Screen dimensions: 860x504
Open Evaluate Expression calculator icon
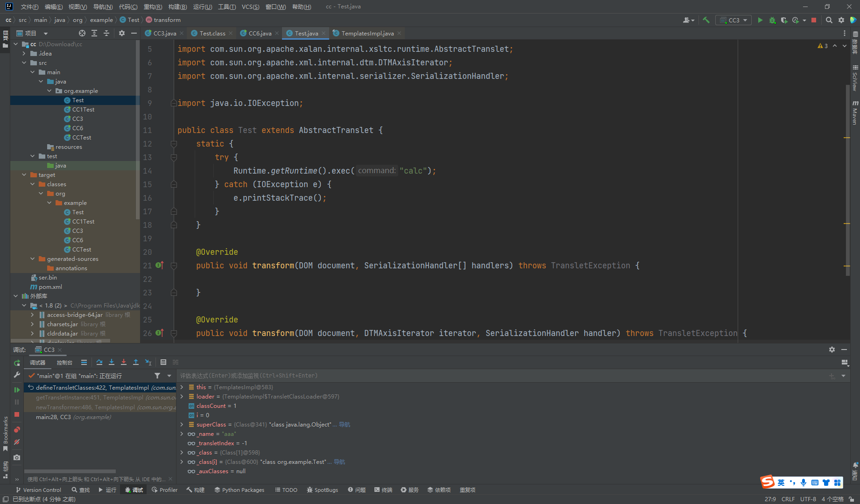pyautogui.click(x=163, y=362)
